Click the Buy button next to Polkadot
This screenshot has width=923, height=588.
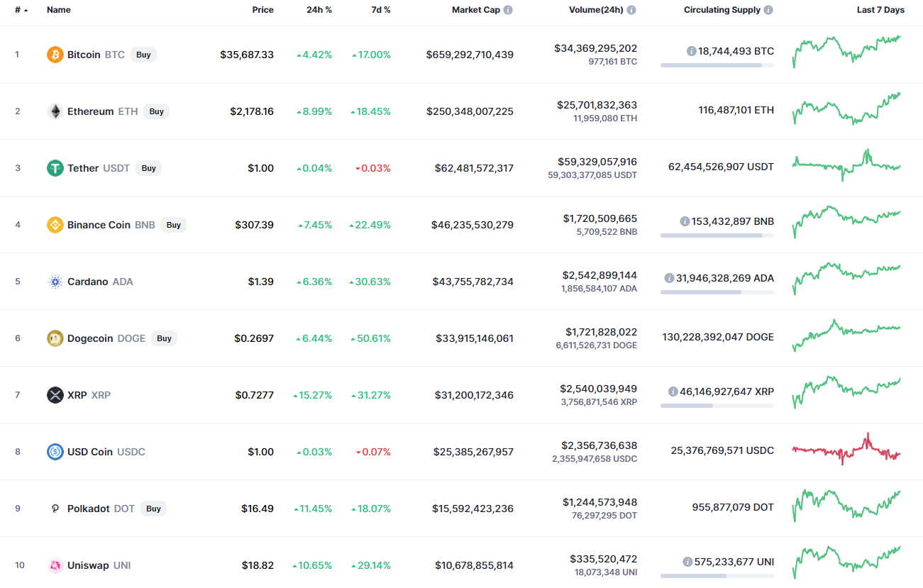coord(154,509)
